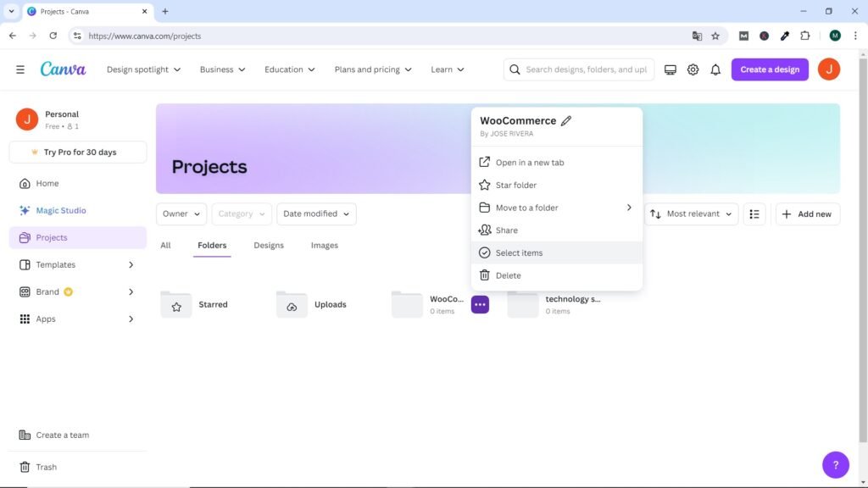This screenshot has width=868, height=488.
Task: Click Try Pro for 30 days
Action: point(78,152)
